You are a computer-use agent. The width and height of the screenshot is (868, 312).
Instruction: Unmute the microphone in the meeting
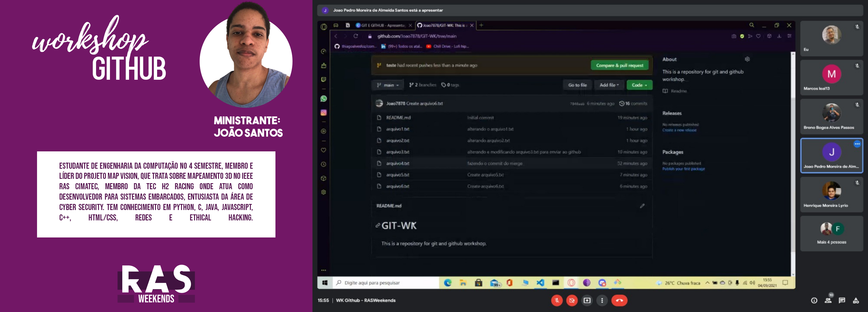point(557,300)
